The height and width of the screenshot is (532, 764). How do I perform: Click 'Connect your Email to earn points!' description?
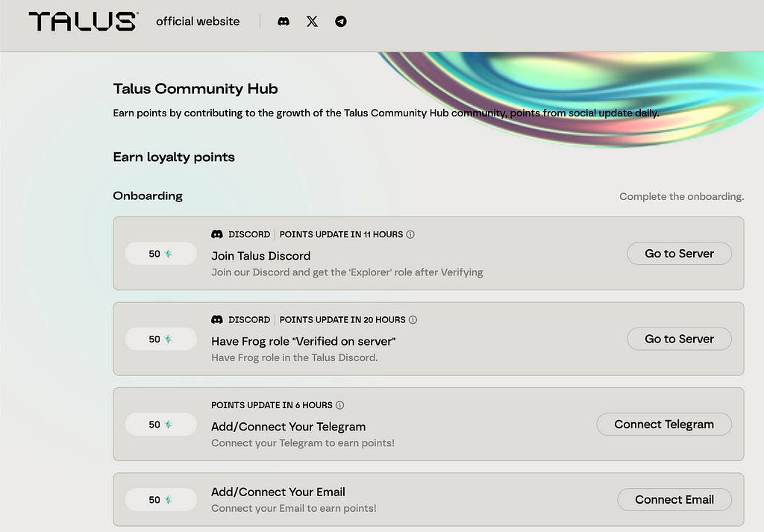(294, 508)
